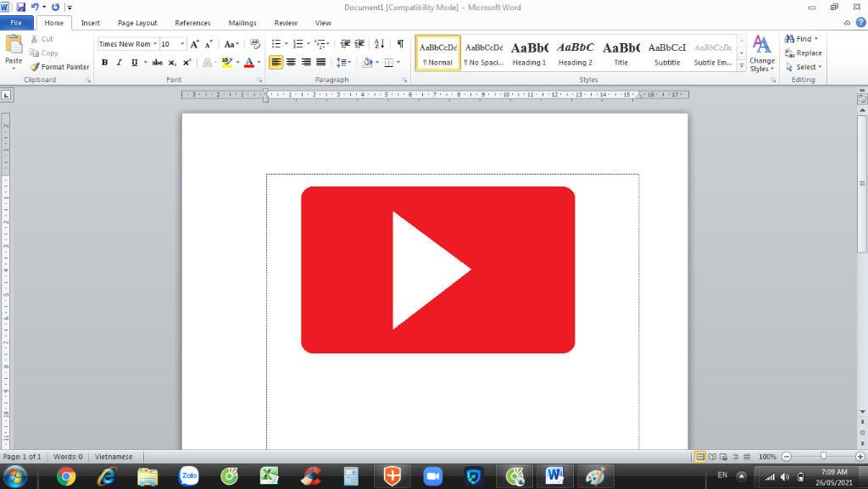This screenshot has height=489, width=868.
Task: Click the zoom slider handle
Action: coord(823,456)
